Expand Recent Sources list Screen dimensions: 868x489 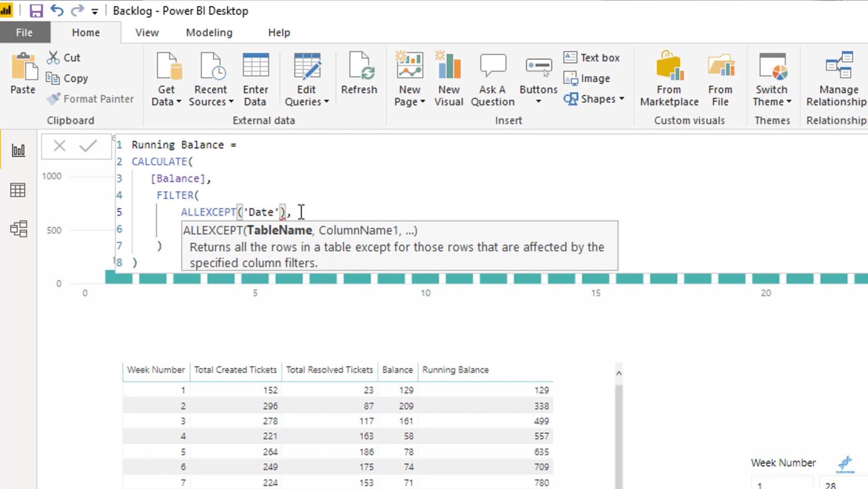click(211, 79)
